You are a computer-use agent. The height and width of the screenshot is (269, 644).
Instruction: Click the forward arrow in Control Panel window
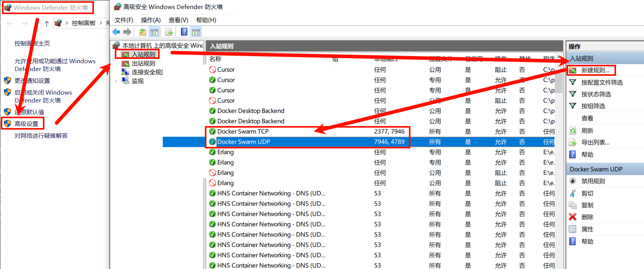click(25, 24)
